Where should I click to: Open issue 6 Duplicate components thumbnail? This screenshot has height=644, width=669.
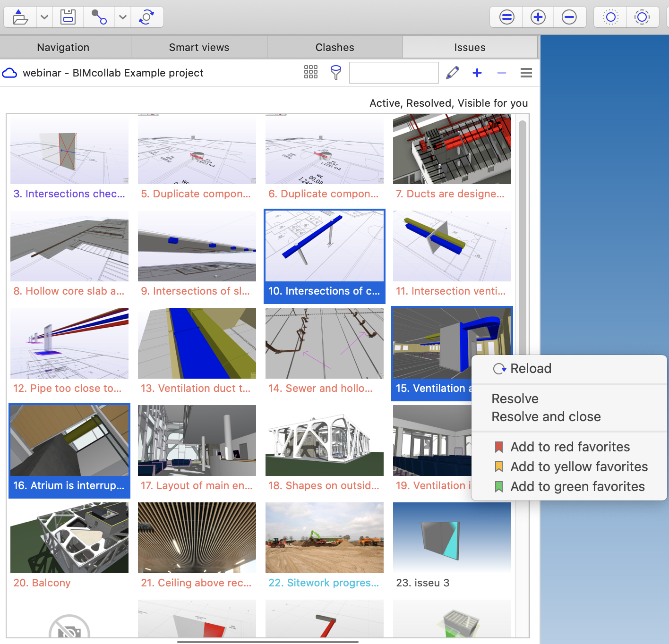325,149
